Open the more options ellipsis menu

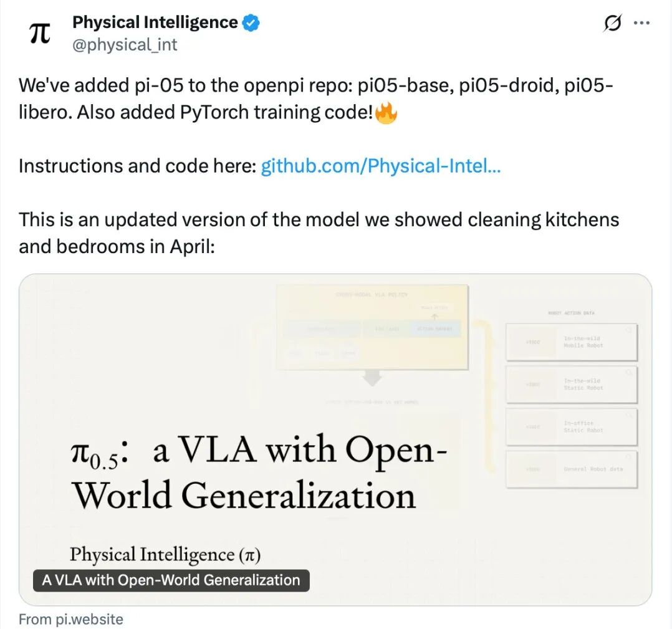[x=641, y=23]
